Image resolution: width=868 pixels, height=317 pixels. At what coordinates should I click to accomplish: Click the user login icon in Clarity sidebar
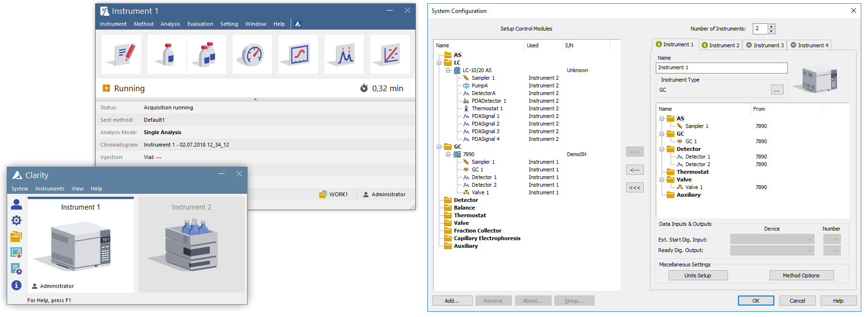(17, 204)
